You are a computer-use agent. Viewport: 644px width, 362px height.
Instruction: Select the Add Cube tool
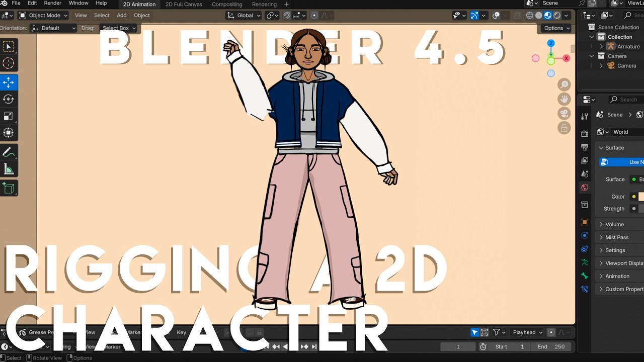click(9, 189)
